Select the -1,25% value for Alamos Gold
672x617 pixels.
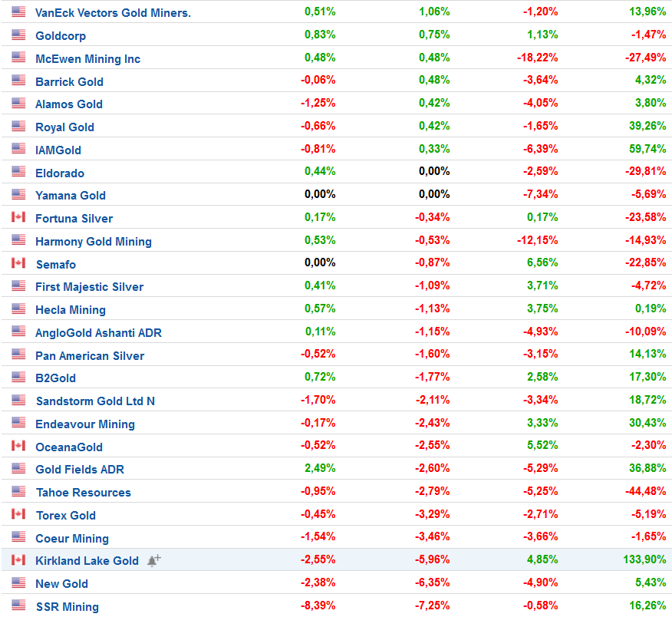click(x=318, y=103)
